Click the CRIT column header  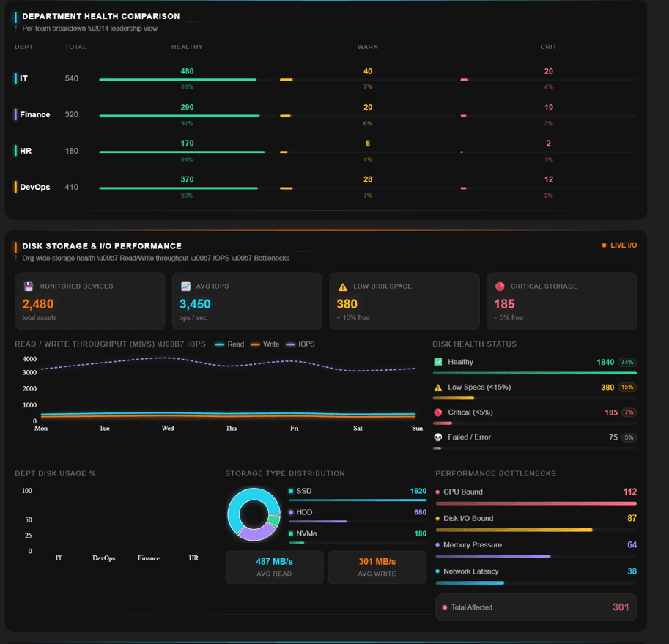click(x=548, y=47)
